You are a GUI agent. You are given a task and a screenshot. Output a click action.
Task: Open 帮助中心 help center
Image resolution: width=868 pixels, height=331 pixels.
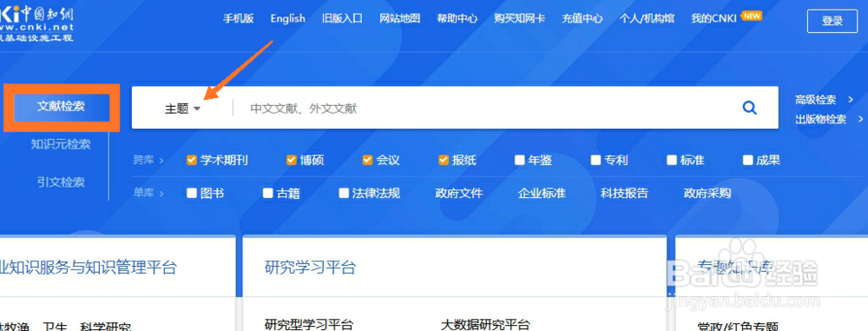pyautogui.click(x=457, y=18)
